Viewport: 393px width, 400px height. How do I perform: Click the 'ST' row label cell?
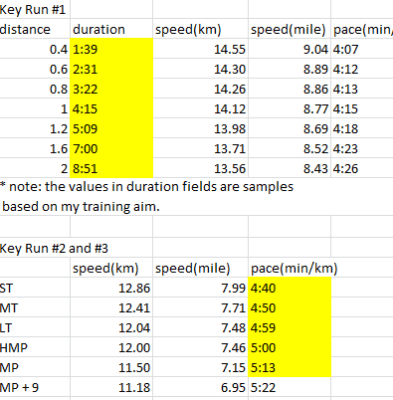(35, 287)
